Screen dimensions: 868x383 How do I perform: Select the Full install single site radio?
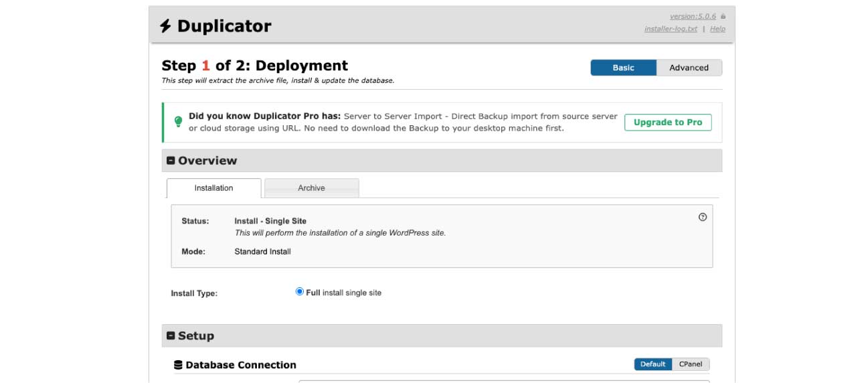tap(300, 292)
